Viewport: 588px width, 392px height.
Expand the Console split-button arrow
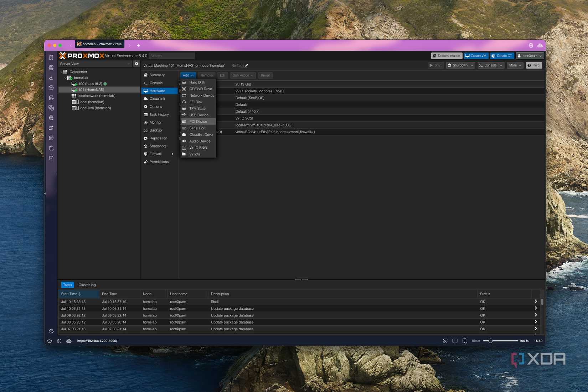pyautogui.click(x=501, y=66)
